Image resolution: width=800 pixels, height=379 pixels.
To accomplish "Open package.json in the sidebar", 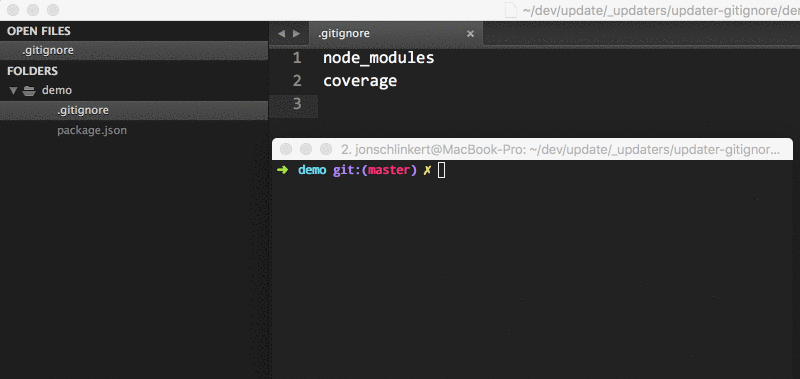I will click(x=92, y=131).
